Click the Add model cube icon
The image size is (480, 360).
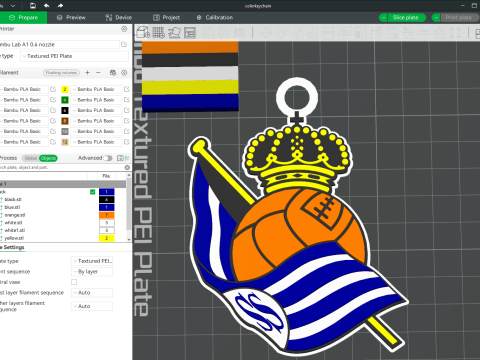[x=143, y=32]
